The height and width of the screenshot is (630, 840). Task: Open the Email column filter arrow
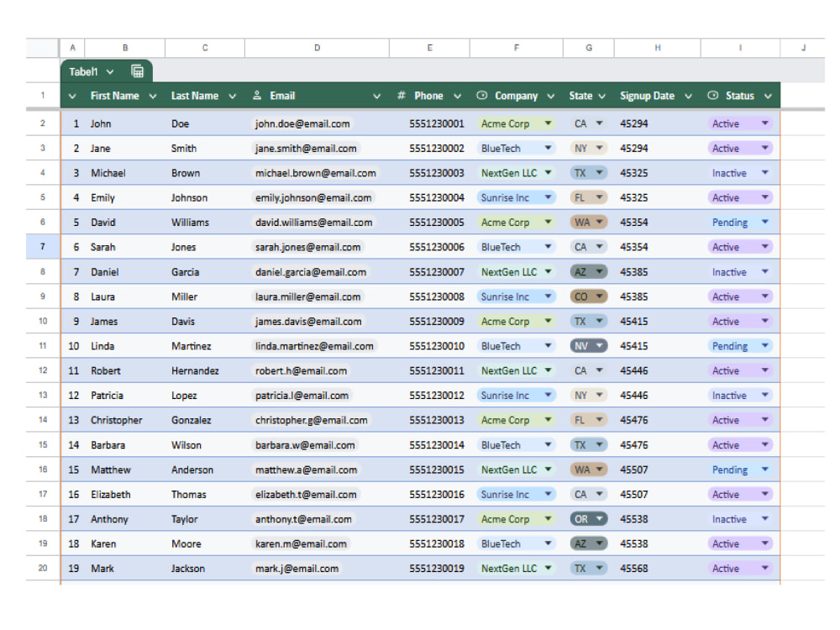pyautogui.click(x=376, y=97)
